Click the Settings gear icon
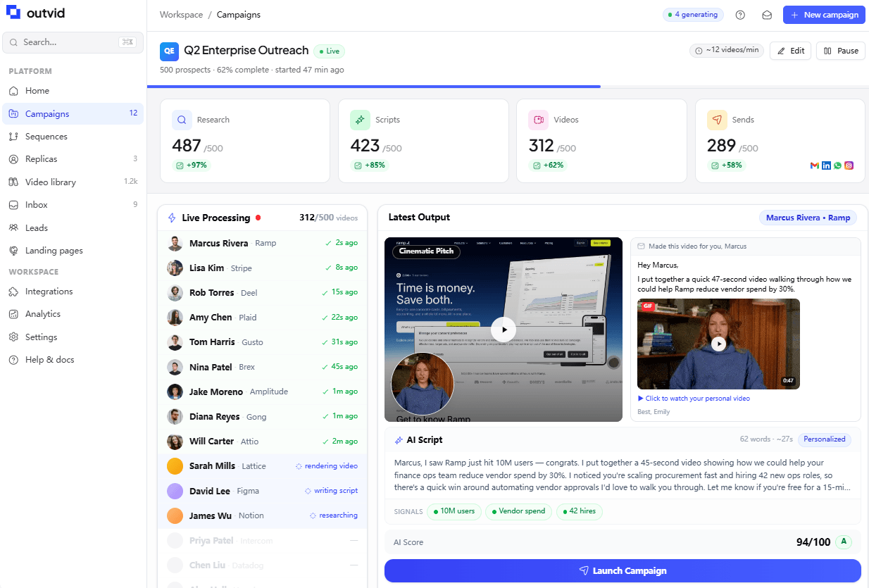 [x=13, y=337]
